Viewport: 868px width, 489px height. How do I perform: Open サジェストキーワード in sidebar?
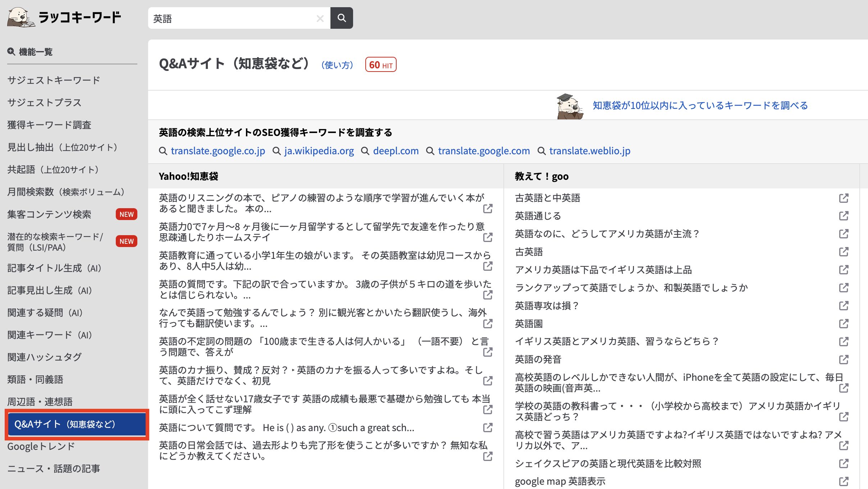(54, 80)
